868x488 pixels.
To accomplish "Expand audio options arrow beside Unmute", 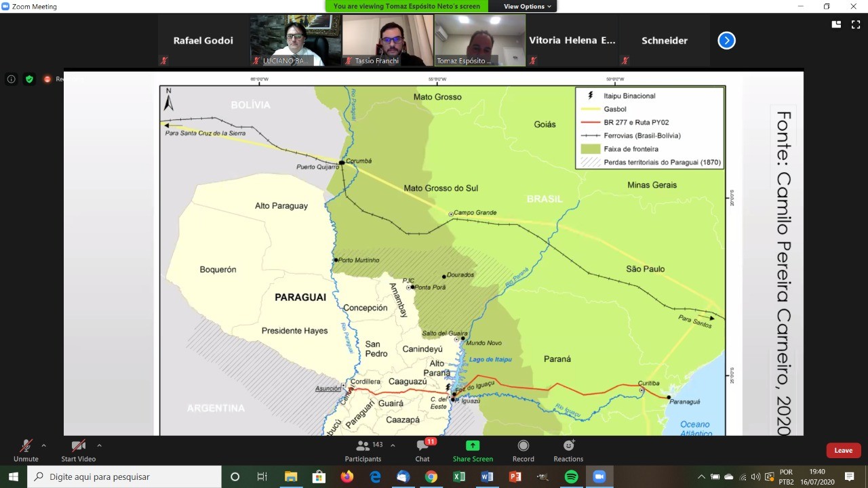I will [44, 446].
